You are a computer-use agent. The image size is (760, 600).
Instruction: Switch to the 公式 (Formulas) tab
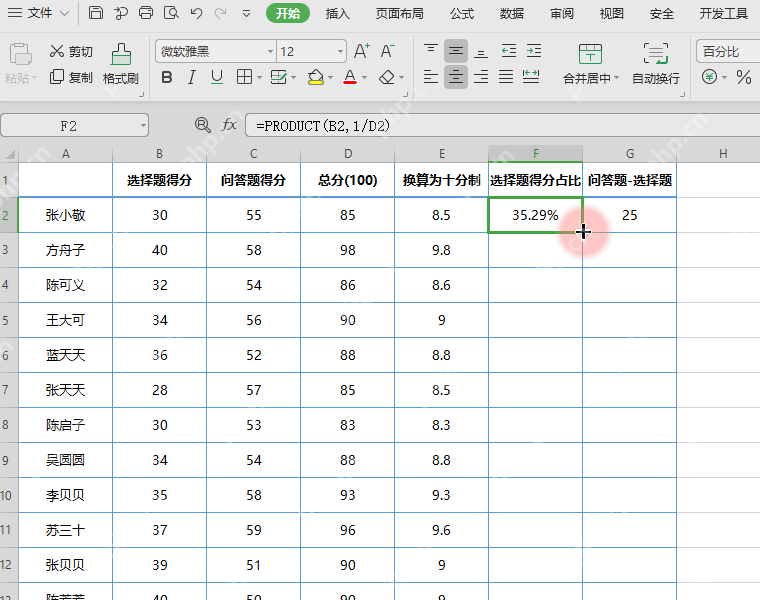click(461, 14)
